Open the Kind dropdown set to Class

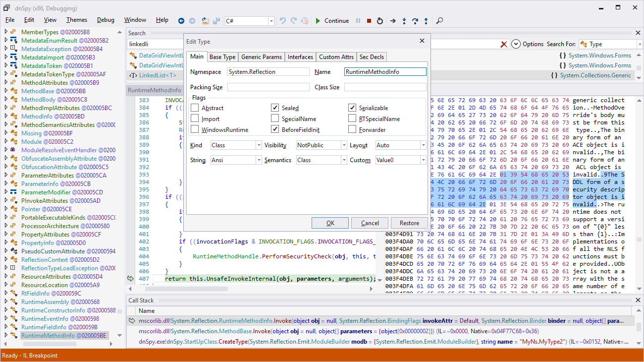point(236,145)
